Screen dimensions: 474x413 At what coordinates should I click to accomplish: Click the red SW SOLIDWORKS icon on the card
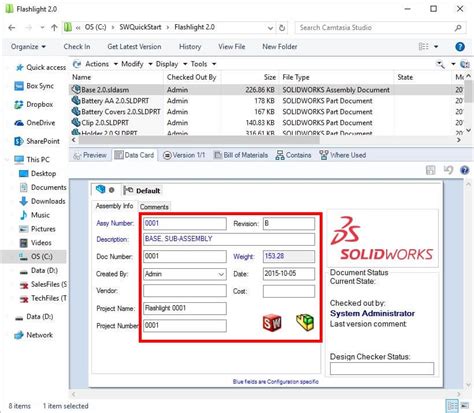coord(272,323)
